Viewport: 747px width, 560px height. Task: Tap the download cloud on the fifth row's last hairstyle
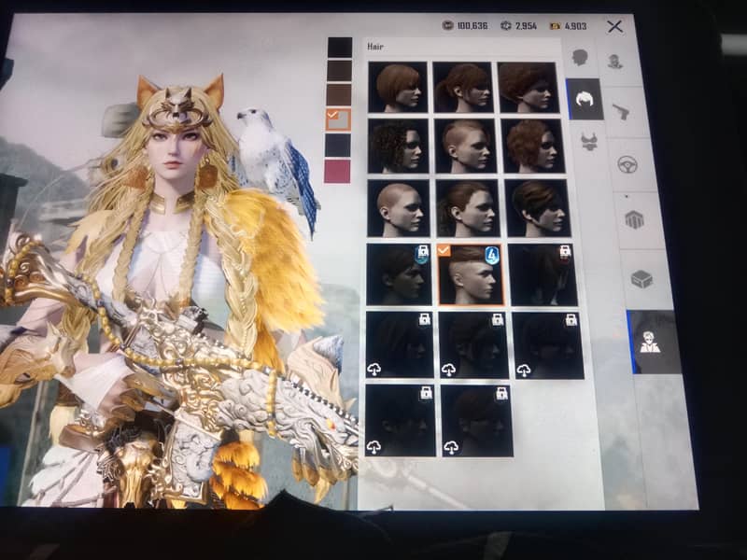pyautogui.click(x=524, y=370)
